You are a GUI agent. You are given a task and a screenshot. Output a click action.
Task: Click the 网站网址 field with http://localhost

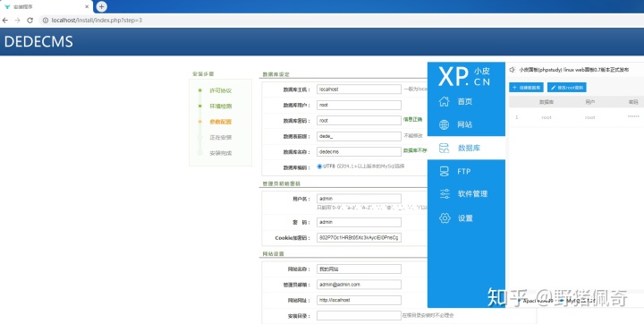click(x=359, y=300)
